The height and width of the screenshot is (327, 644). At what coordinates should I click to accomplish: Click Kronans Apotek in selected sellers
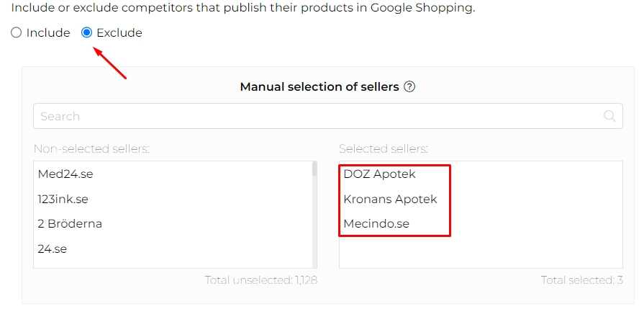coord(390,199)
